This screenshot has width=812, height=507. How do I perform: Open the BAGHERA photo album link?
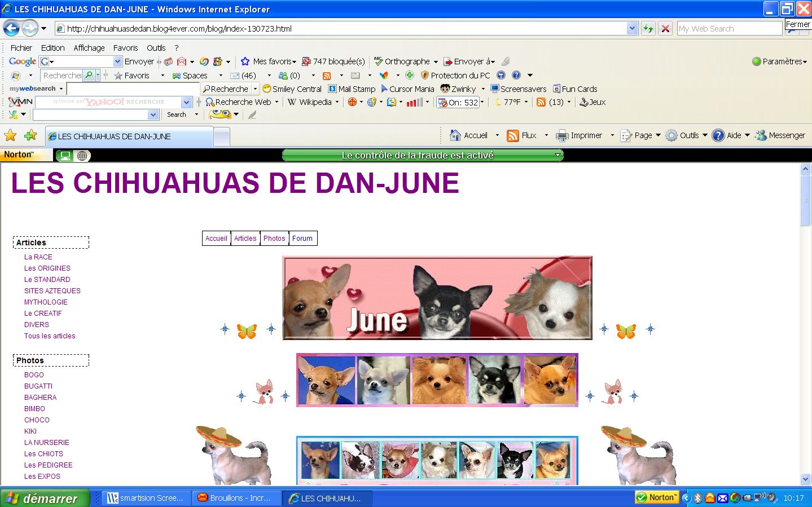click(x=40, y=398)
